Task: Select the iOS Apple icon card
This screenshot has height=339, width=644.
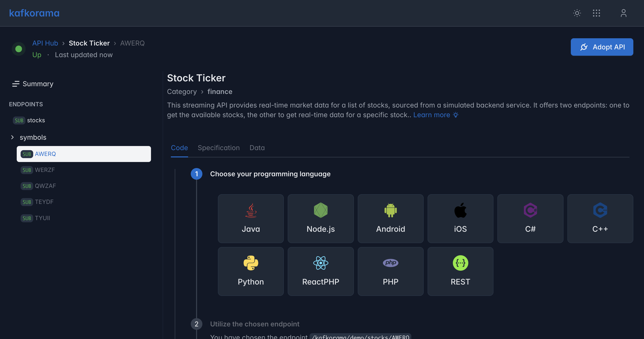Action: pos(460,219)
